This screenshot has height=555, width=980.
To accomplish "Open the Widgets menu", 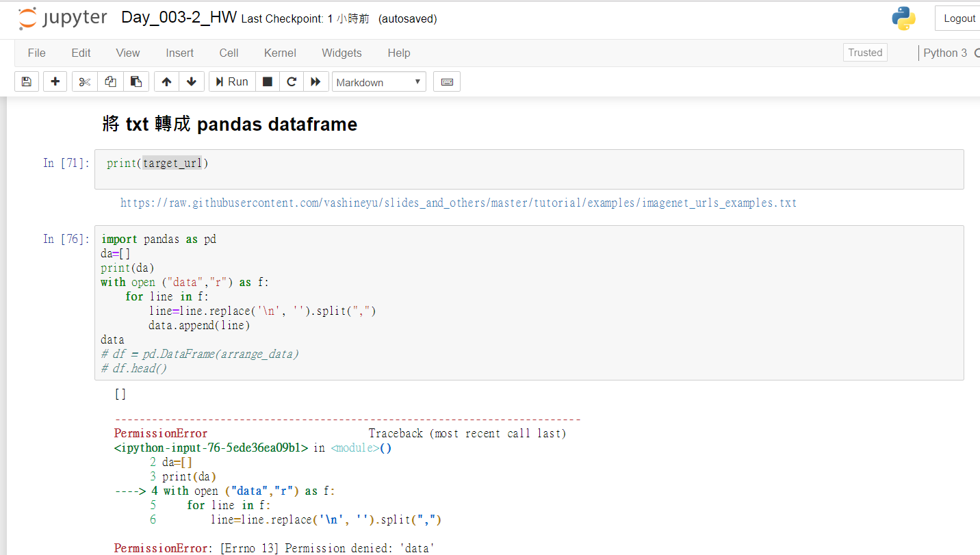I will tap(341, 53).
